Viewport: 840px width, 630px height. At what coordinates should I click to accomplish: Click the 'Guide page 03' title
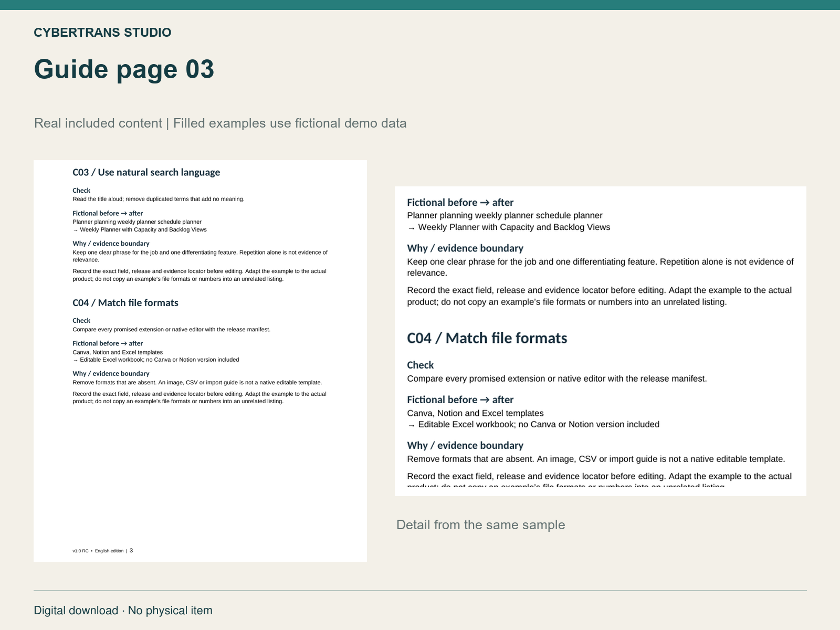click(124, 69)
